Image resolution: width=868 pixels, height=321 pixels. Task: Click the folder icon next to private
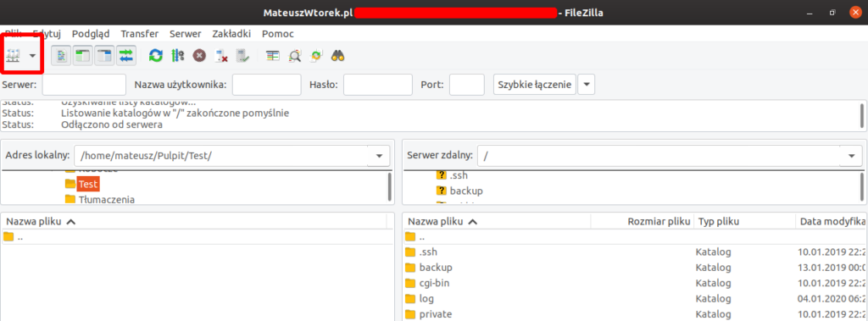click(410, 314)
